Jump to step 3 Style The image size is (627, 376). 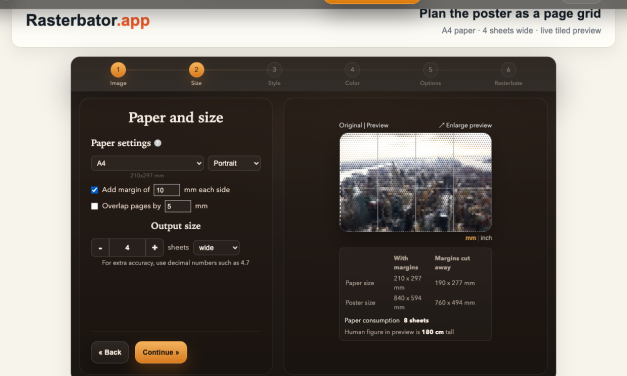click(274, 70)
